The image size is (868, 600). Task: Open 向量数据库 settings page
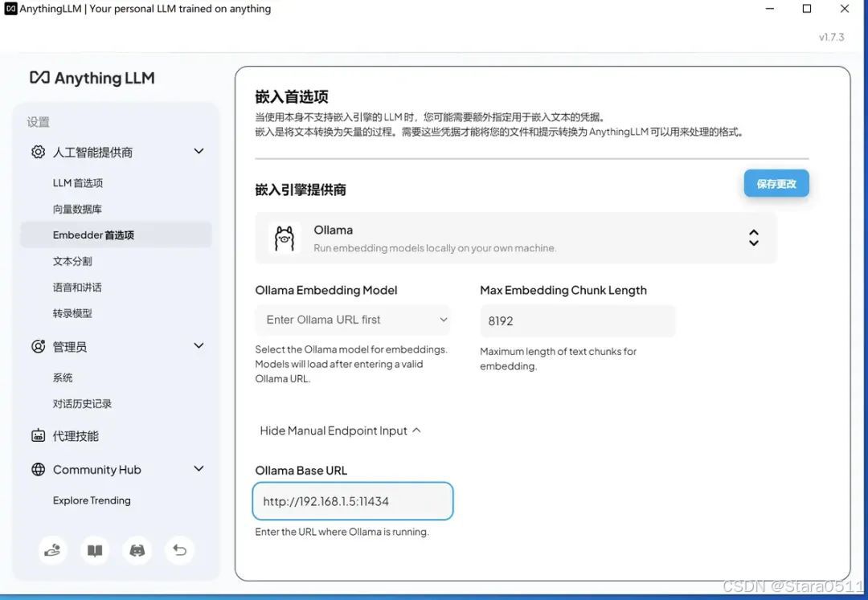pyautogui.click(x=77, y=209)
